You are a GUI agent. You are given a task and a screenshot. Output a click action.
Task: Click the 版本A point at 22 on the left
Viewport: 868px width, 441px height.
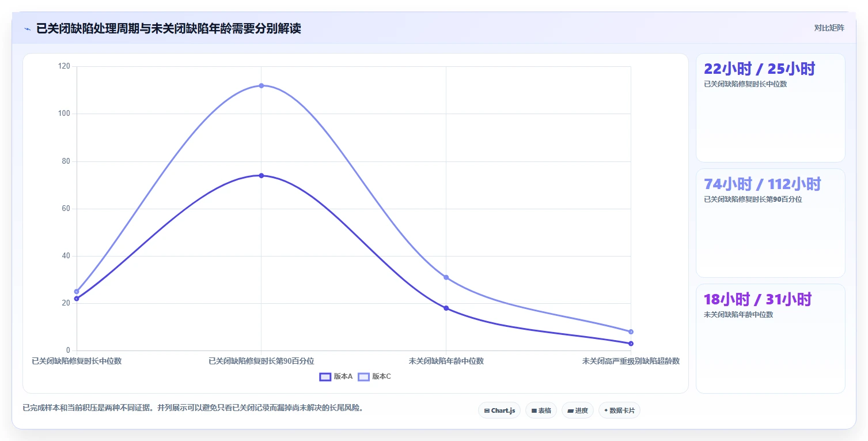(77, 299)
